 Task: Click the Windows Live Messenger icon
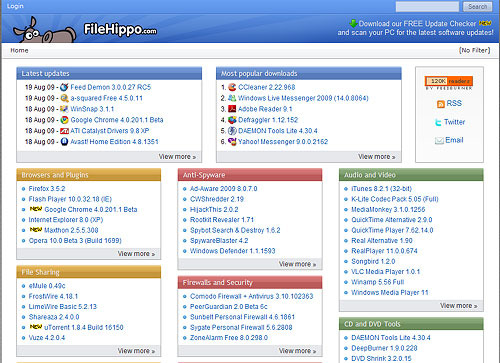click(x=232, y=98)
